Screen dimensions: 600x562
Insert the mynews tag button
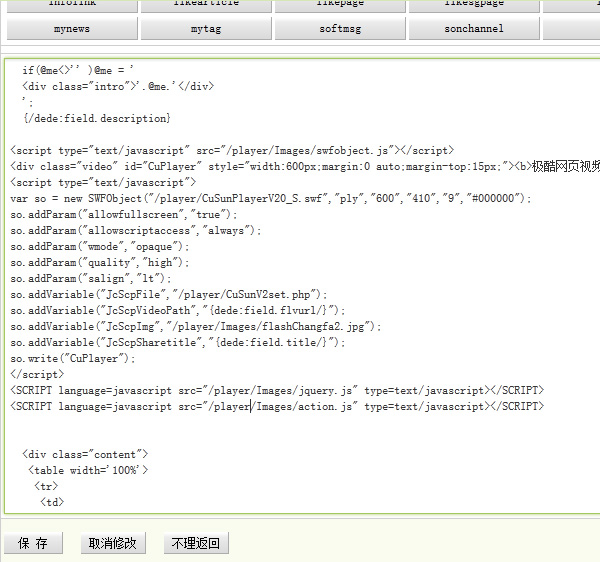72,29
